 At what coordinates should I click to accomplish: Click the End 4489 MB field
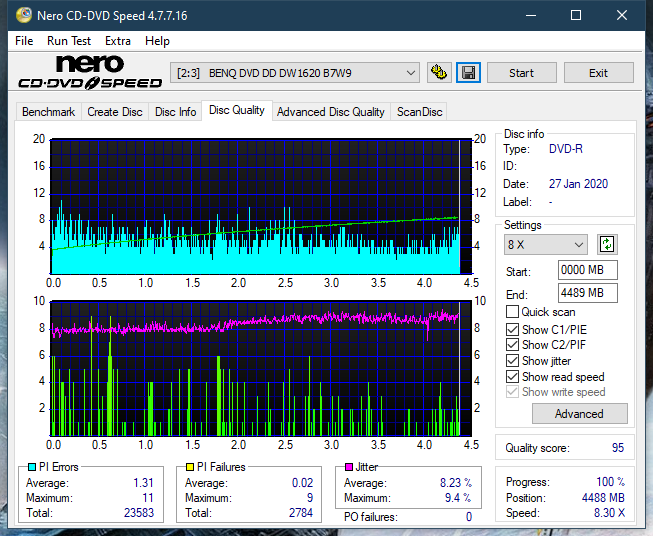coord(587,293)
